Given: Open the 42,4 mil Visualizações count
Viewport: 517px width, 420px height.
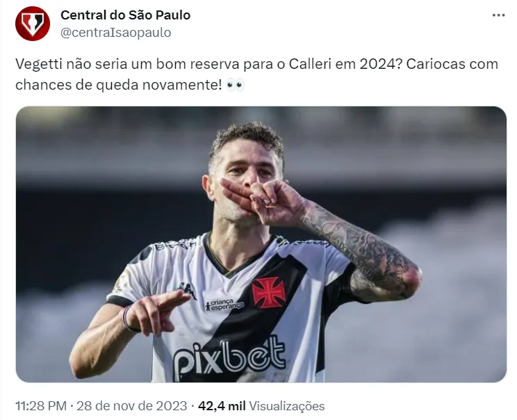Looking at the screenshot, I should pos(261,406).
